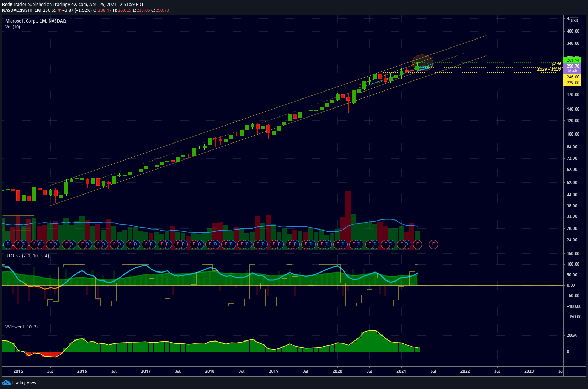The image size is (588, 389).
Task: Click the 2015 label on the time axis
Action: 18,371
